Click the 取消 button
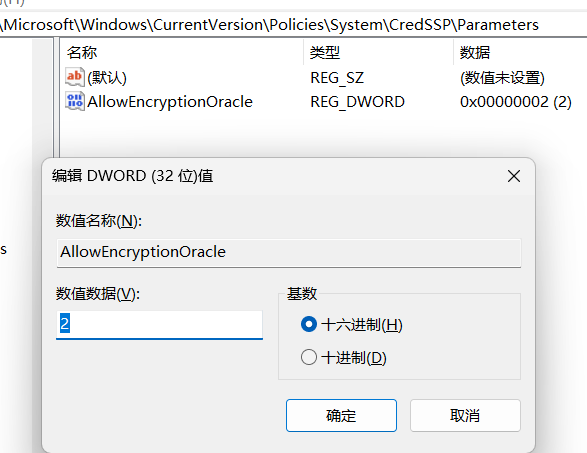This screenshot has height=453, width=587. point(465,415)
